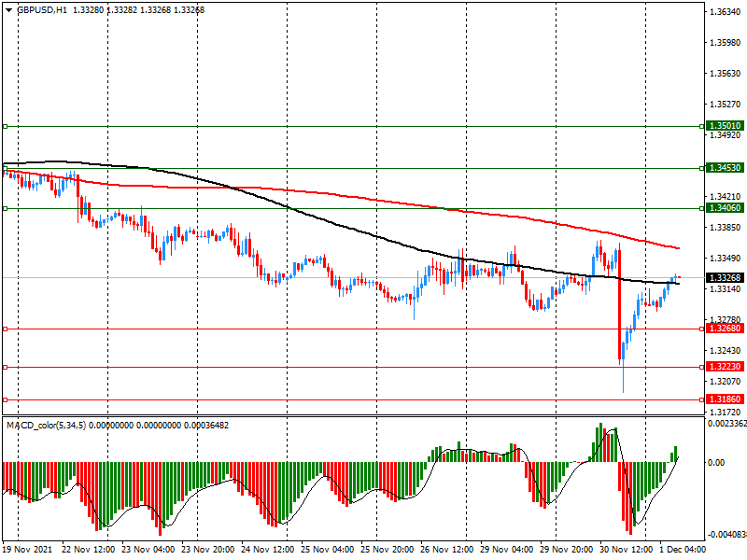
Task: Click the 1.35980 price scale label
Action: 726,43
